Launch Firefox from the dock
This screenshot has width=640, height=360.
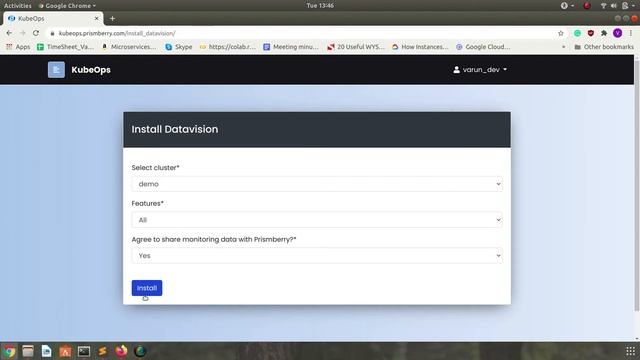pyautogui.click(x=121, y=351)
